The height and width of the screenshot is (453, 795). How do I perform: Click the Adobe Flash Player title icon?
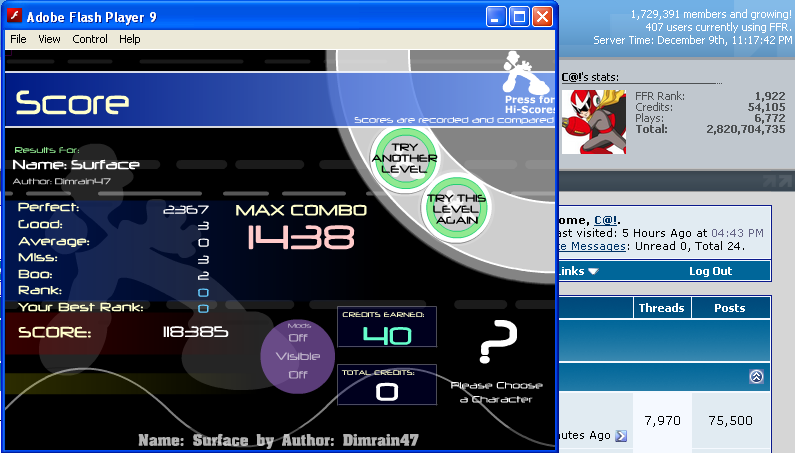tap(14, 17)
